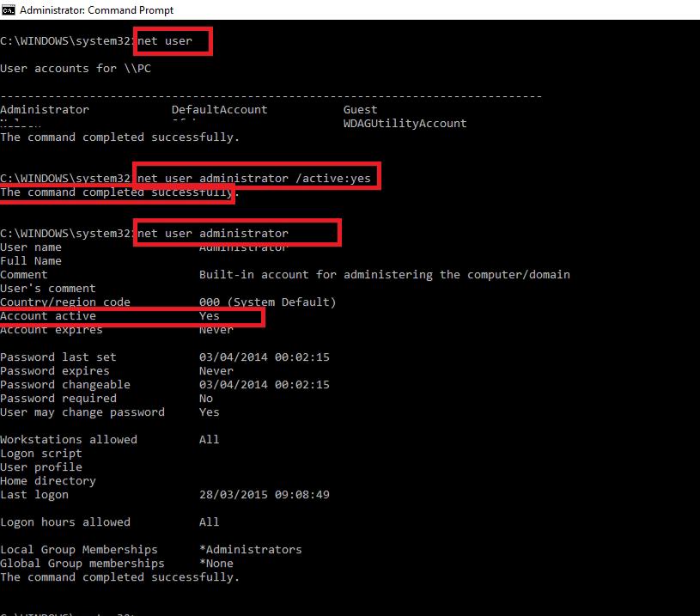The width and height of the screenshot is (700, 616).
Task: Click the 'Global Group memberships' label
Action: coord(82,564)
